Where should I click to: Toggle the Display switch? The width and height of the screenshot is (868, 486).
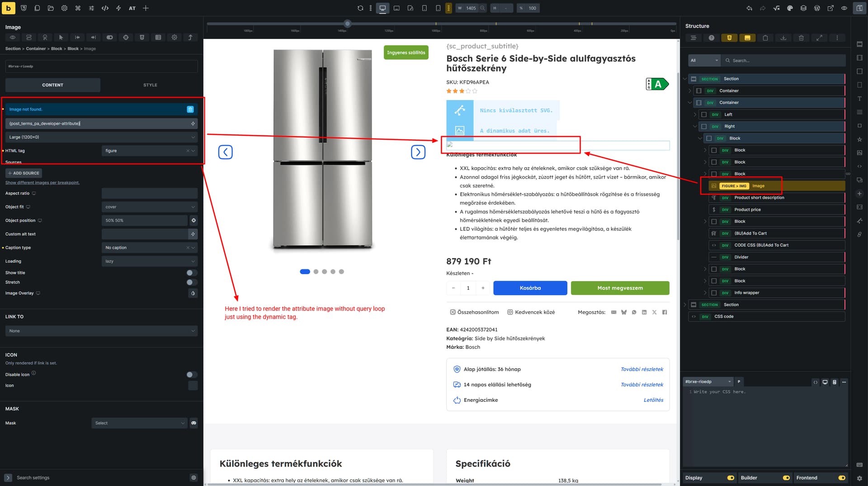(730, 478)
